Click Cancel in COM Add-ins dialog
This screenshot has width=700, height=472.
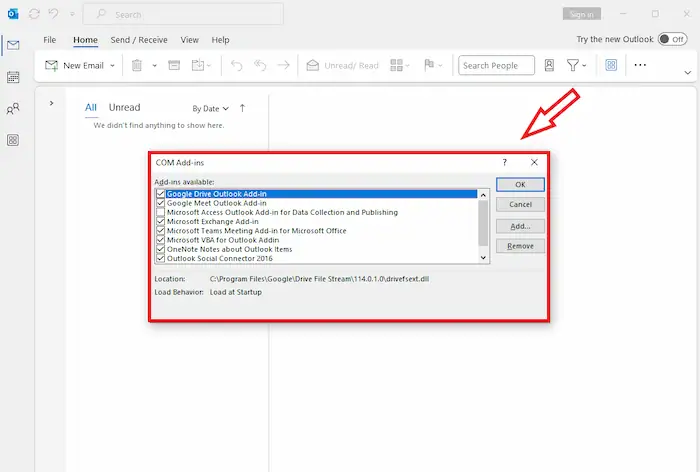point(520,205)
